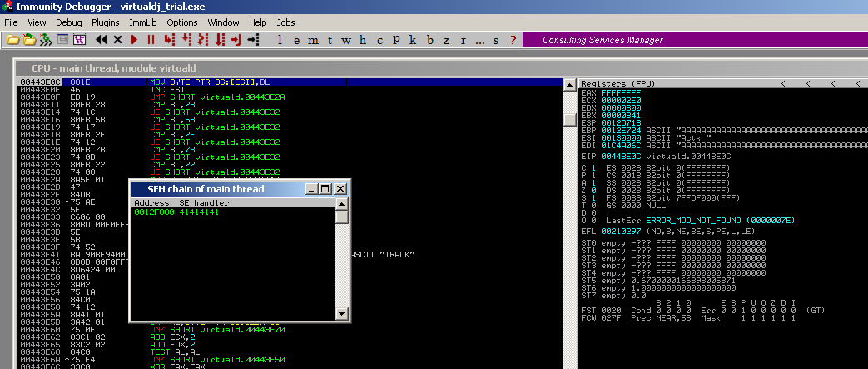Screen dimensions: 868x369
Task: Open the Help menu
Action: (x=257, y=22)
